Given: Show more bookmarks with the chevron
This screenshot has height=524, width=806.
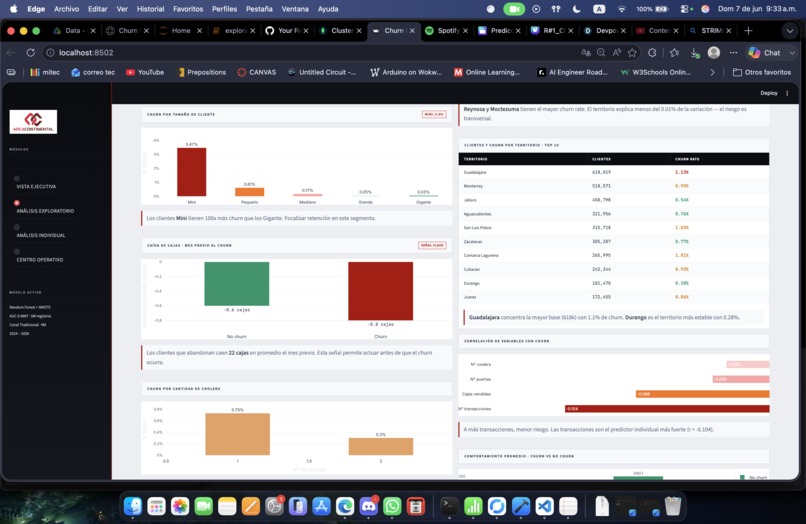Looking at the screenshot, I should [712, 73].
